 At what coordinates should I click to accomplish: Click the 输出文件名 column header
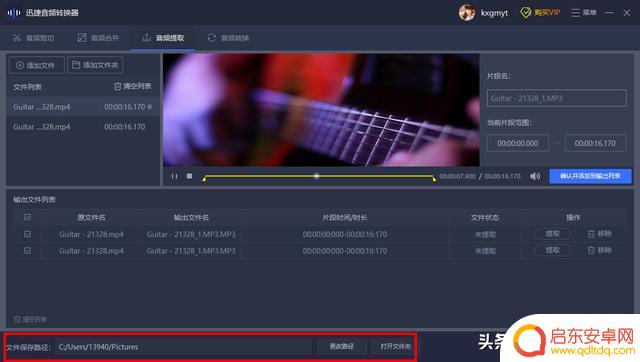point(191,218)
